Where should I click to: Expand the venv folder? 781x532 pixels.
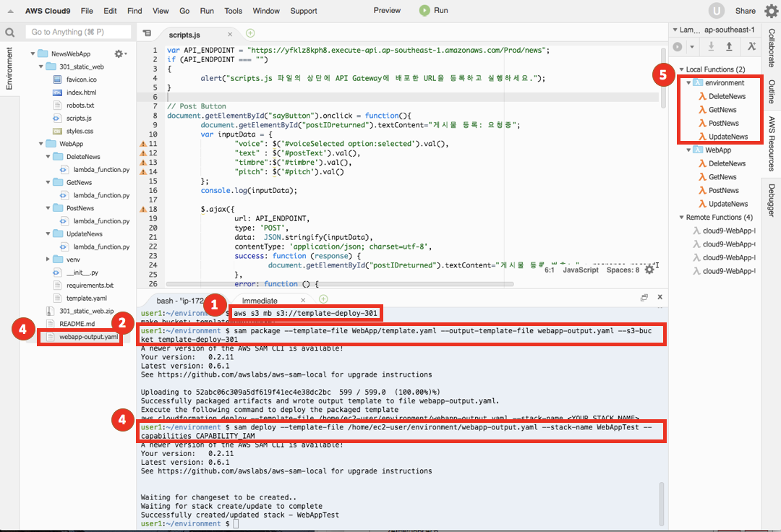[x=48, y=259]
